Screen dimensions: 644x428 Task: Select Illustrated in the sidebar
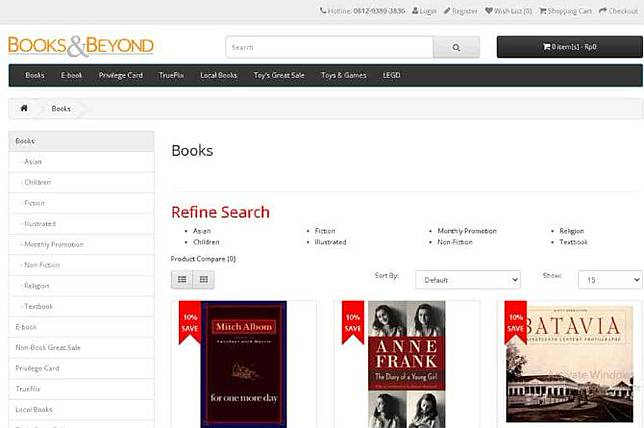[x=81, y=224]
